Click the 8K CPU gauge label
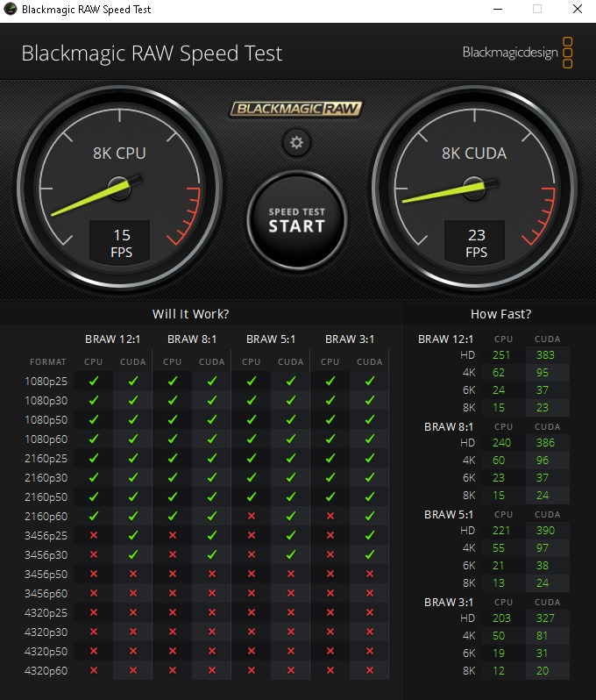Screen dimensions: 596x700 tap(119, 154)
